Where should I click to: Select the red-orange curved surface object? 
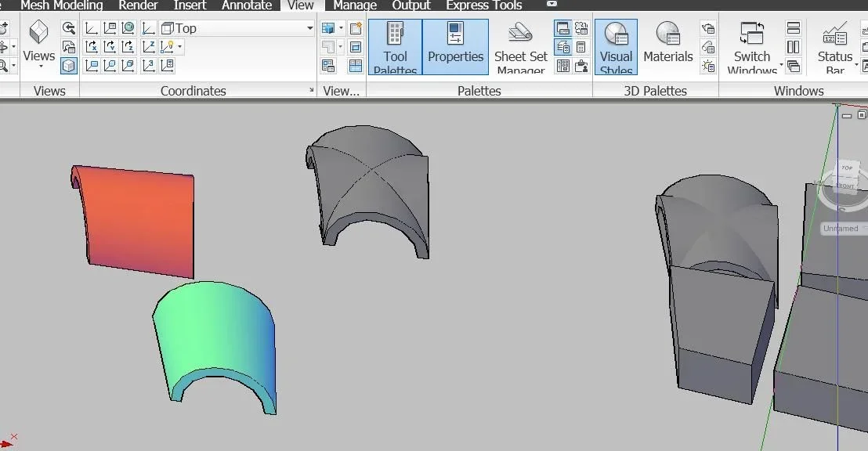click(x=139, y=222)
